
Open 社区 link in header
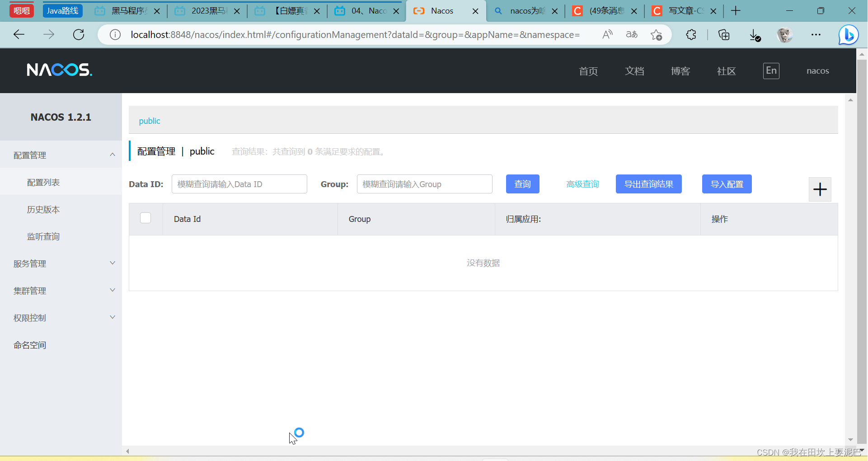click(x=727, y=71)
